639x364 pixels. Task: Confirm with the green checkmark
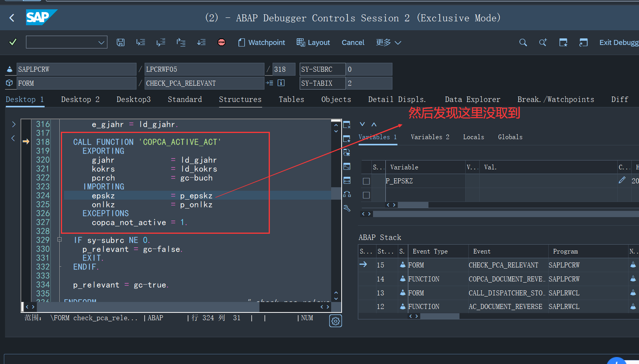[13, 42]
